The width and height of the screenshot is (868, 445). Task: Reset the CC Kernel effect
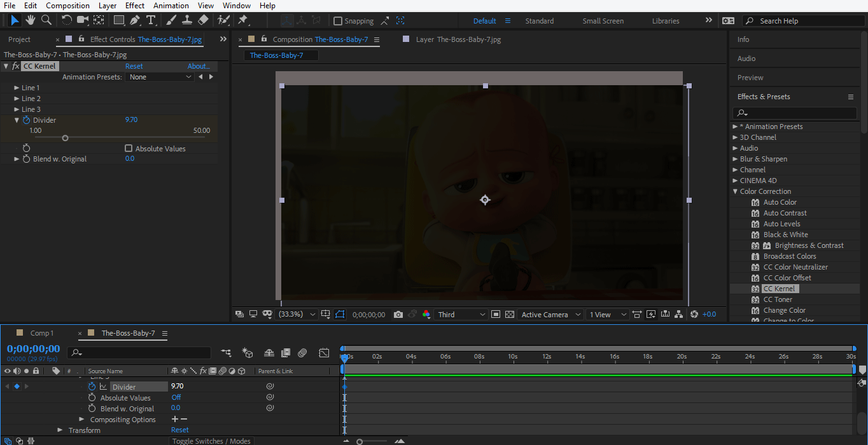[x=134, y=65]
